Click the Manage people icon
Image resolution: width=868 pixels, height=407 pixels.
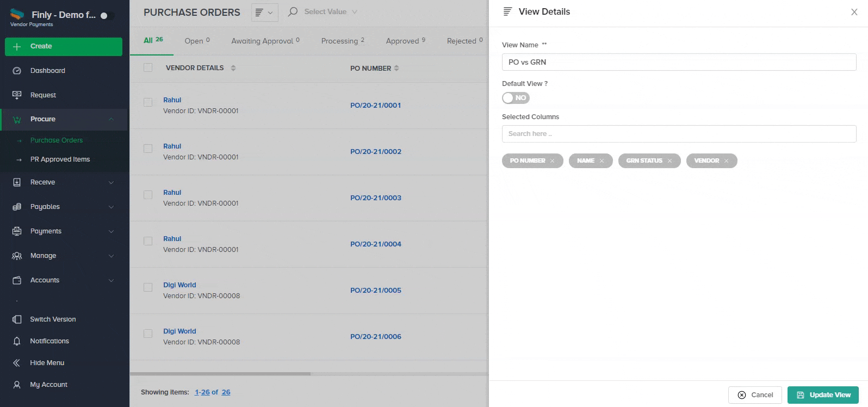pyautogui.click(x=17, y=256)
